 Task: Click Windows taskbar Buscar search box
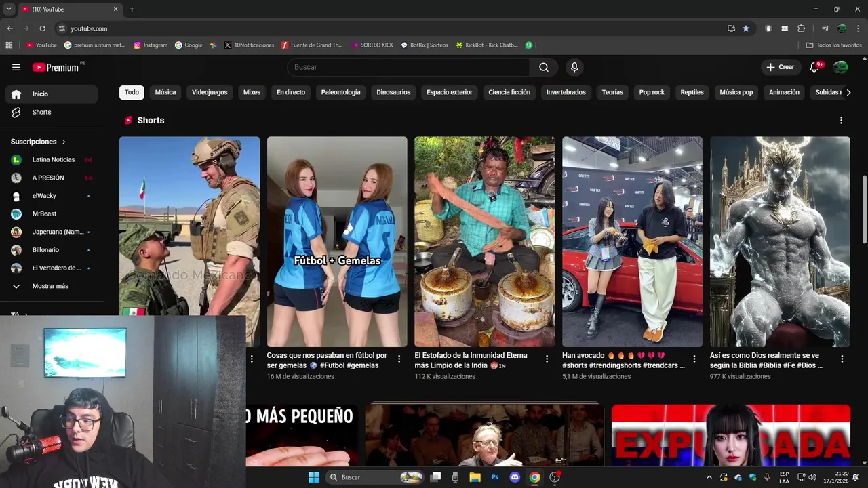(x=376, y=477)
